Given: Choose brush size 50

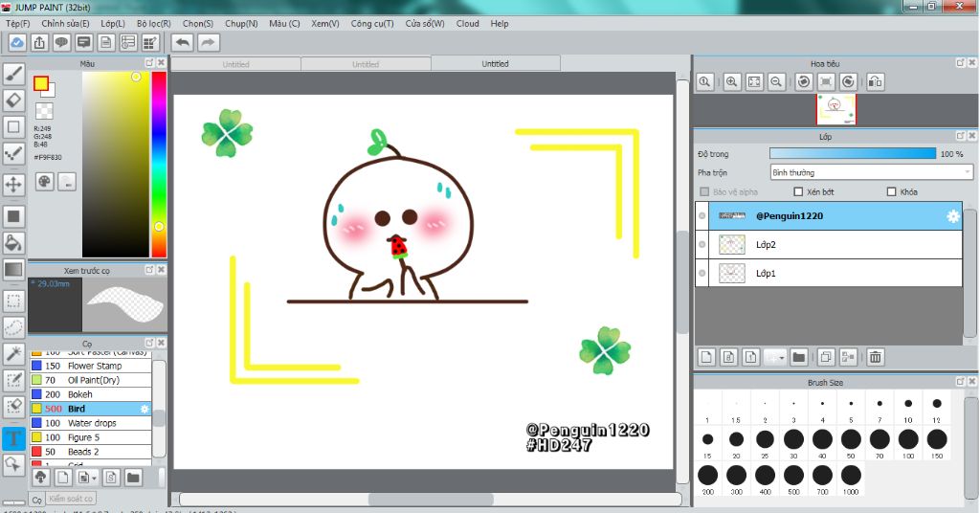Looking at the screenshot, I should 851,444.
